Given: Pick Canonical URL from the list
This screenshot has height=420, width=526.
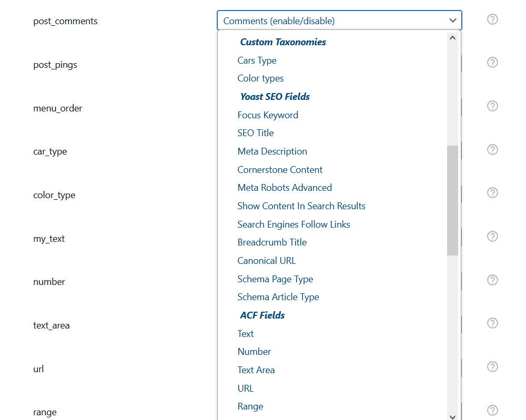Looking at the screenshot, I should 266,261.
